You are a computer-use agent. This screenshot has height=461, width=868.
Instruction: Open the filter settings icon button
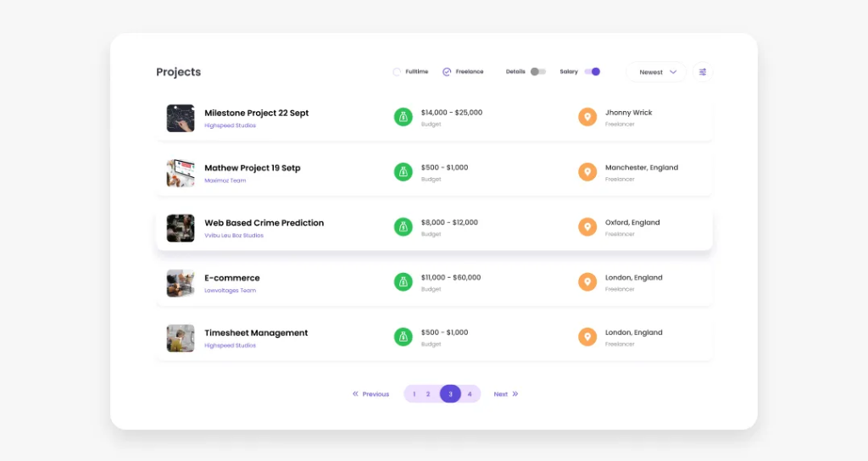[703, 72]
